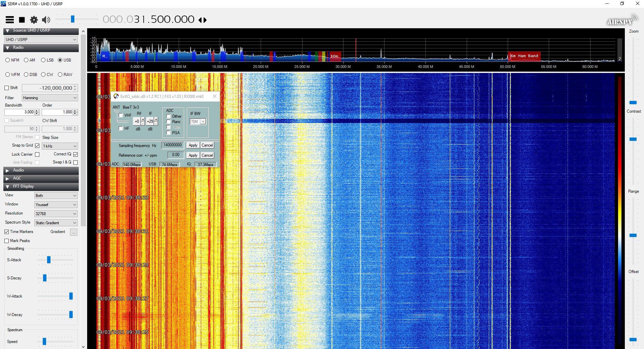Apply the sampling frequency setting
This screenshot has width=644, height=349.
coord(193,145)
